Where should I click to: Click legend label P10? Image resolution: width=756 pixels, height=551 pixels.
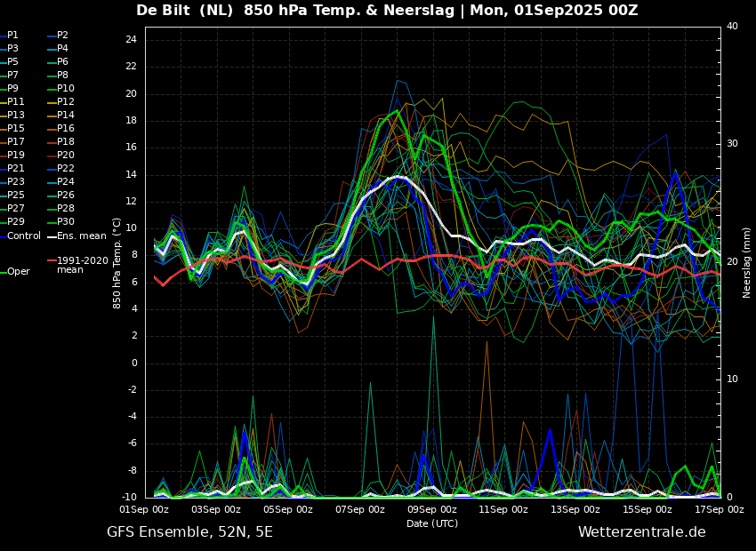point(66,88)
